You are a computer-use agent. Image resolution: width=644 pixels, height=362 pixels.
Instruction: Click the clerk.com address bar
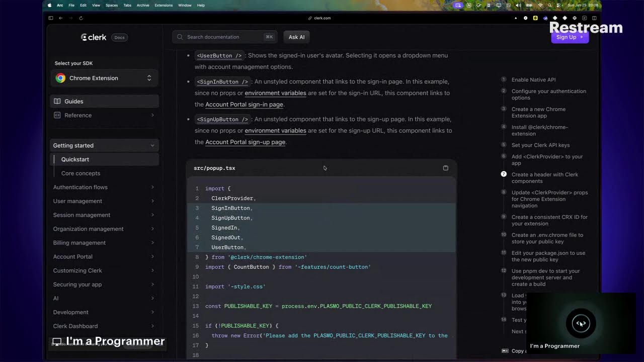(319, 18)
